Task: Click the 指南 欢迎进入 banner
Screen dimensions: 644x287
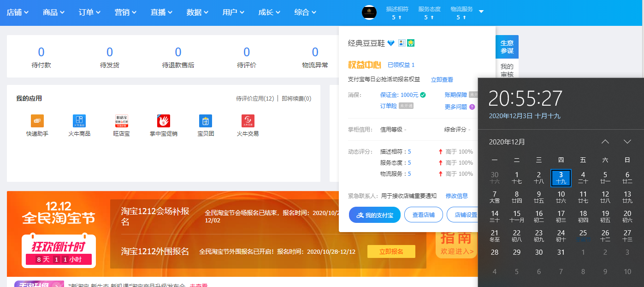Action: [457, 244]
